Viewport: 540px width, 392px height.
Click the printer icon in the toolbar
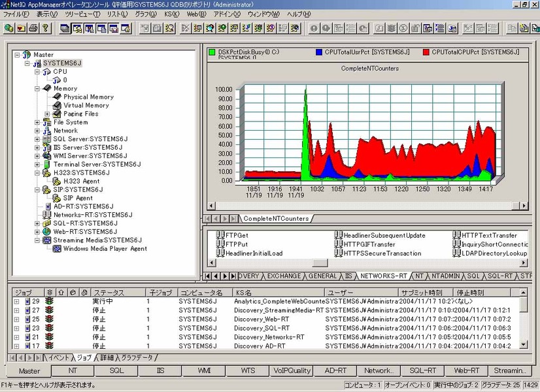(33, 28)
